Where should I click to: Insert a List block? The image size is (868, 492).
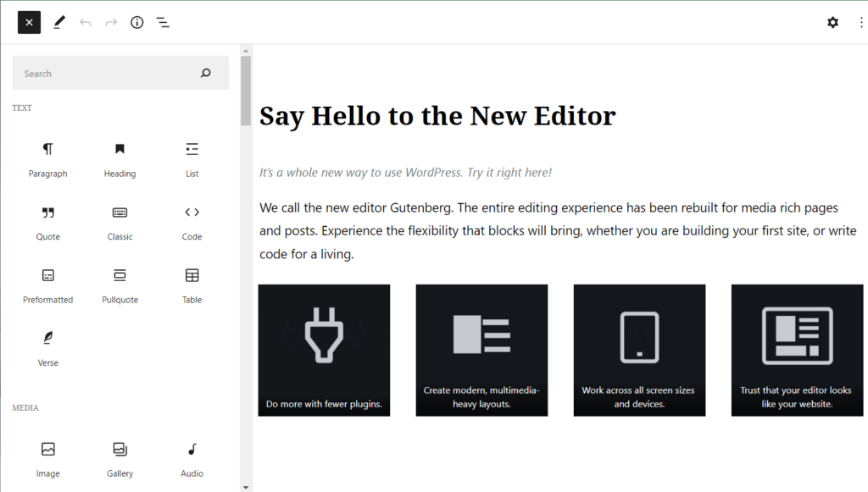(x=192, y=160)
